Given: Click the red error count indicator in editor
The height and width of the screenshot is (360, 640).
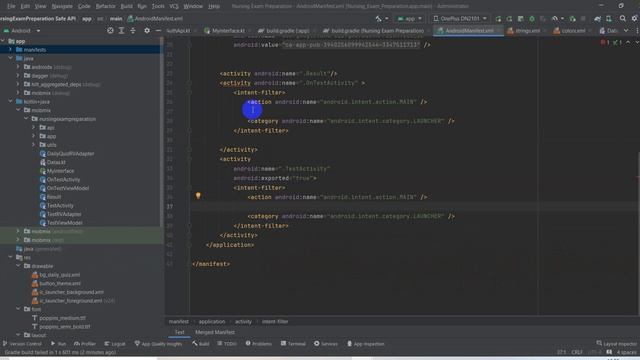Looking at the screenshot, I should 605,42.
